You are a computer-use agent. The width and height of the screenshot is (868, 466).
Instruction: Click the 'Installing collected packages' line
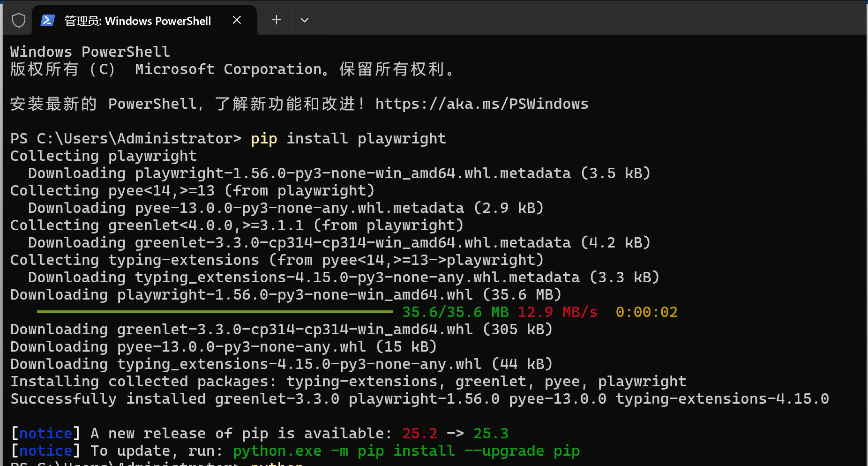[348, 382]
